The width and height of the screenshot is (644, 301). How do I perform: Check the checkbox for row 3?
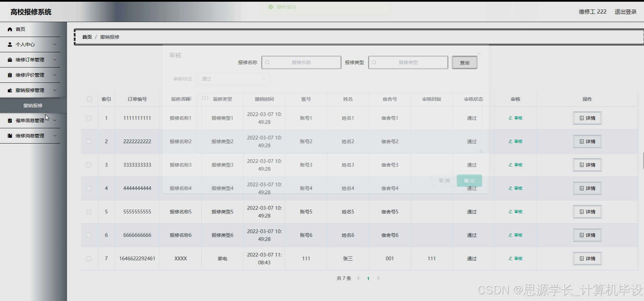(x=89, y=165)
